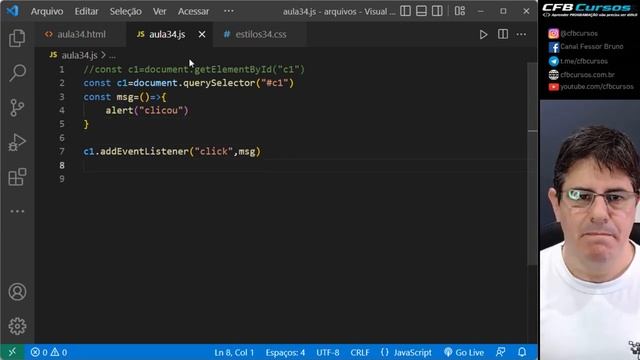This screenshot has height=360, width=640.
Task: Click the Telegram t.me/cfbcursos icon
Action: click(x=553, y=61)
